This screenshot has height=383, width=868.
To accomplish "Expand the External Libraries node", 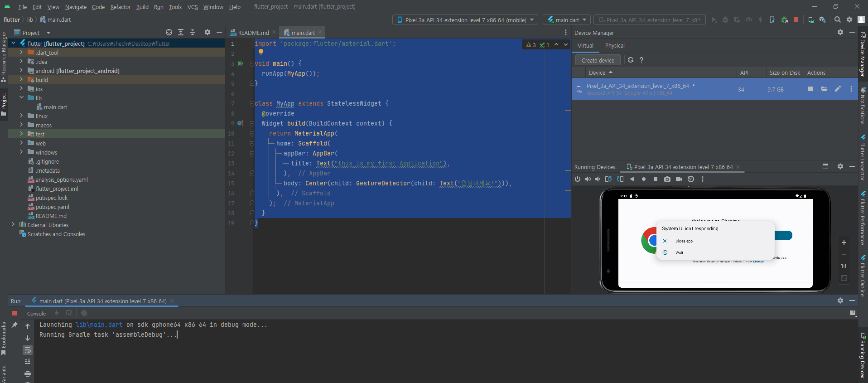I will point(13,224).
